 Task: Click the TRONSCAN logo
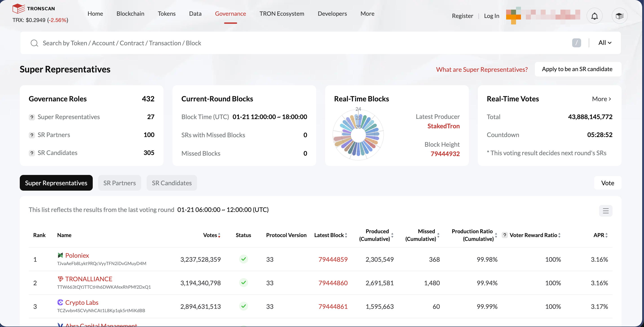34,9
